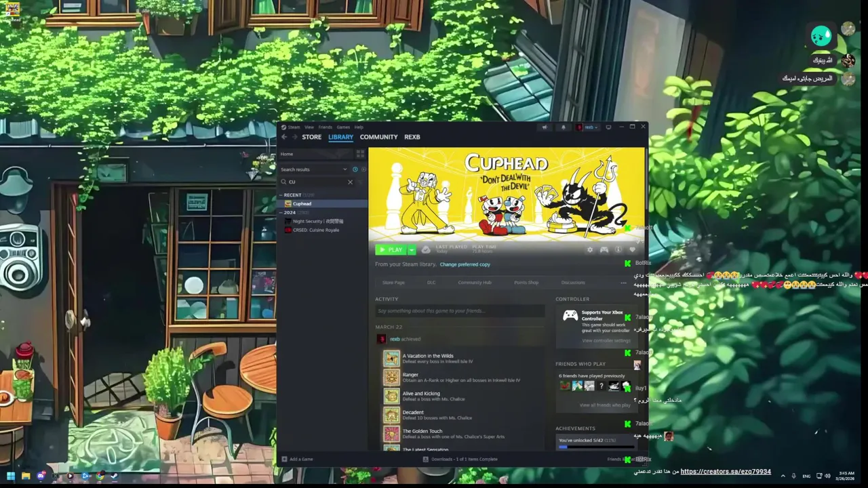The width and height of the screenshot is (868, 488).
Task: Open A Vacation in the Wilds achievement icon
Action: pos(391,359)
